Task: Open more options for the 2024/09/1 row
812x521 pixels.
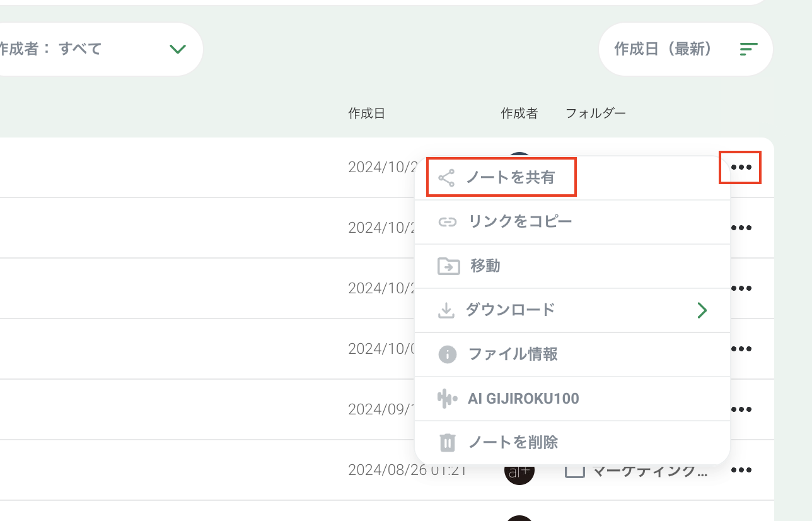Action: tap(741, 409)
